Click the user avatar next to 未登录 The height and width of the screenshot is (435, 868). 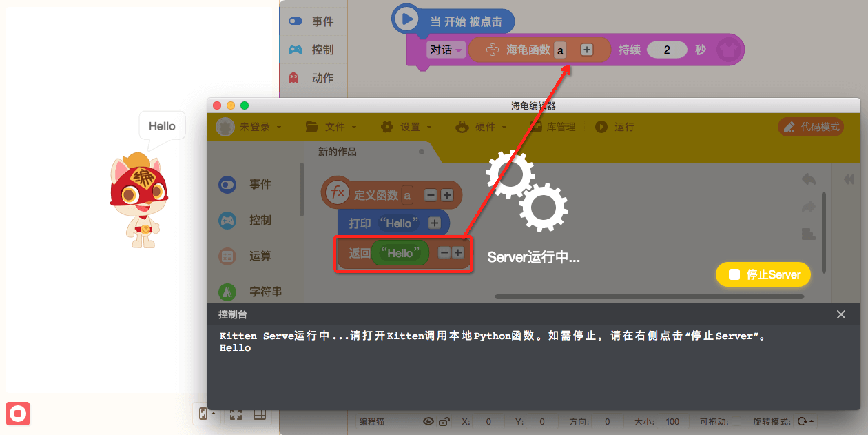coord(225,127)
